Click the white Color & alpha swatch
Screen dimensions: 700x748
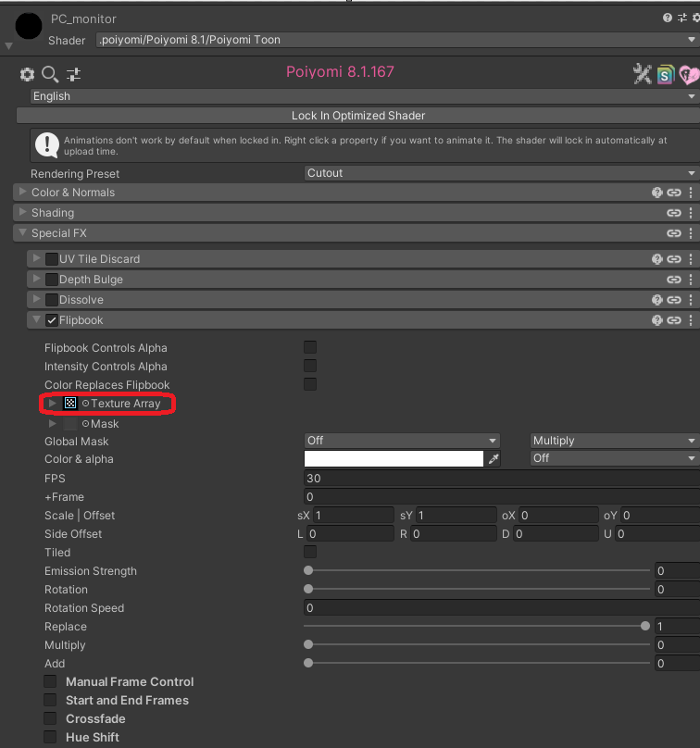[x=394, y=459]
